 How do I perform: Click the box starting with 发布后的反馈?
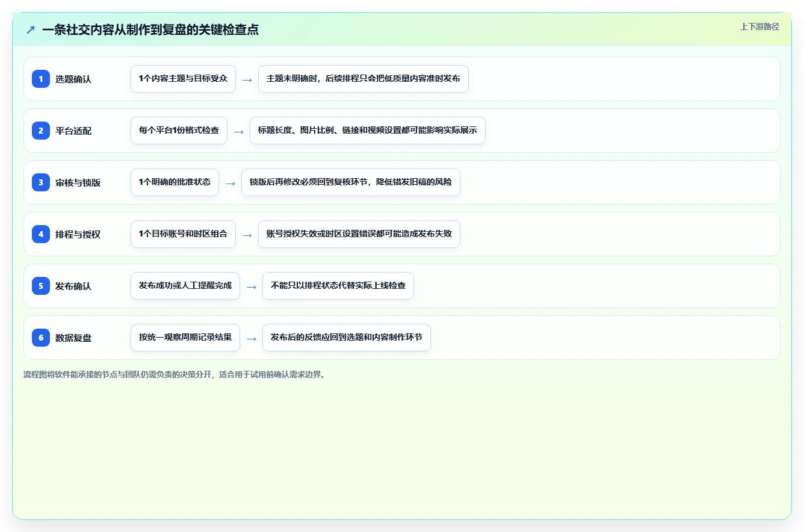point(347,338)
